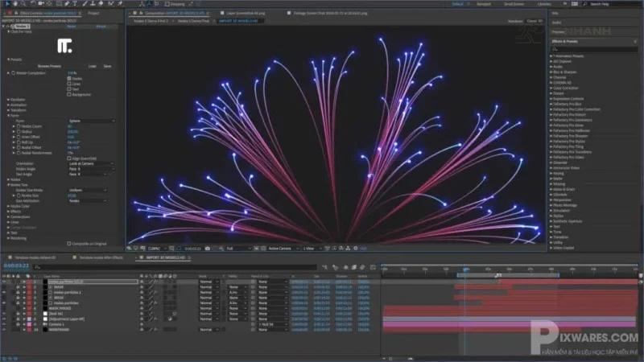Select the Type text tool
The image size is (644, 362).
(x=75, y=3)
